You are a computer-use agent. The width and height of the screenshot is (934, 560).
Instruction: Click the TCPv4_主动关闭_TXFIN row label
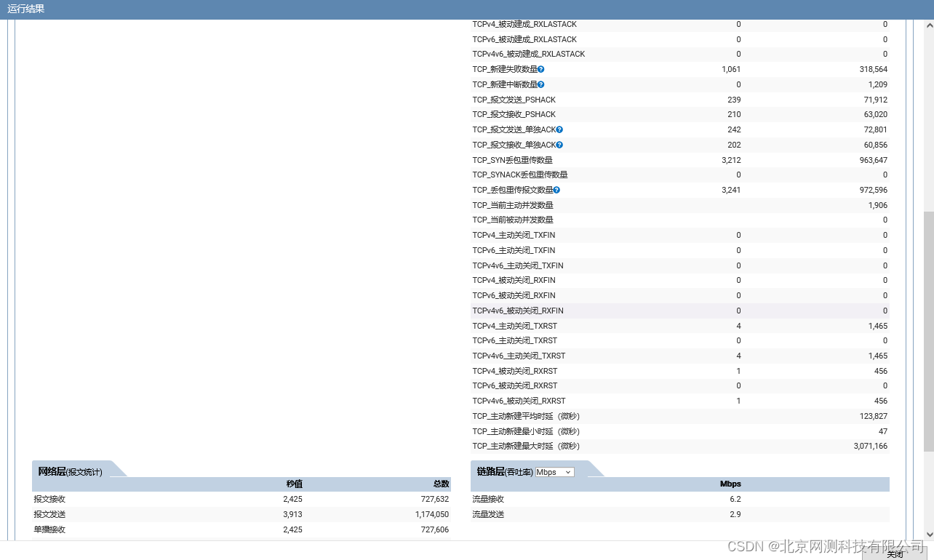pos(514,235)
